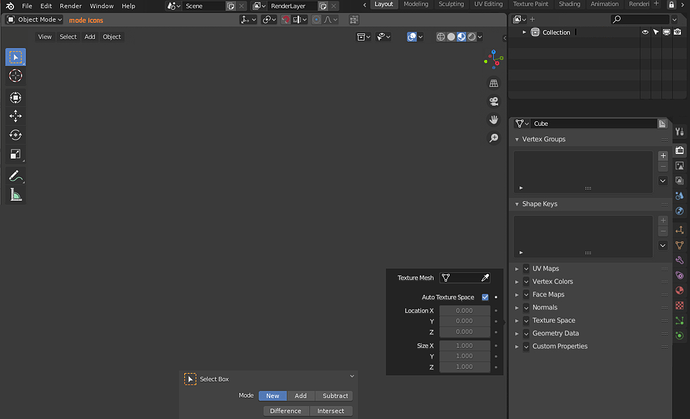Click the zoom magnifier viewport icon
The image size is (690, 419).
[x=494, y=138]
